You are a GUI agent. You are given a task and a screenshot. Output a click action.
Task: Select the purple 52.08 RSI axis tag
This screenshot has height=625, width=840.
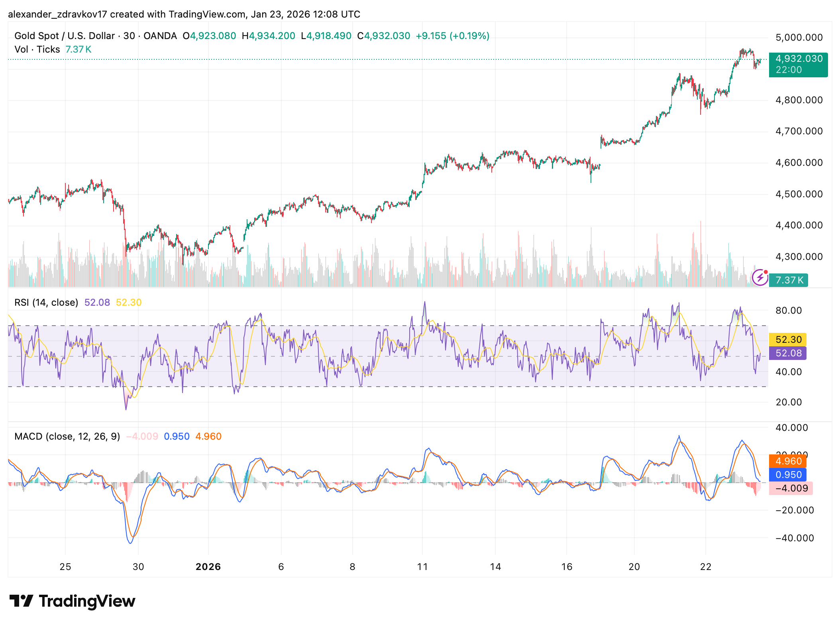point(787,353)
